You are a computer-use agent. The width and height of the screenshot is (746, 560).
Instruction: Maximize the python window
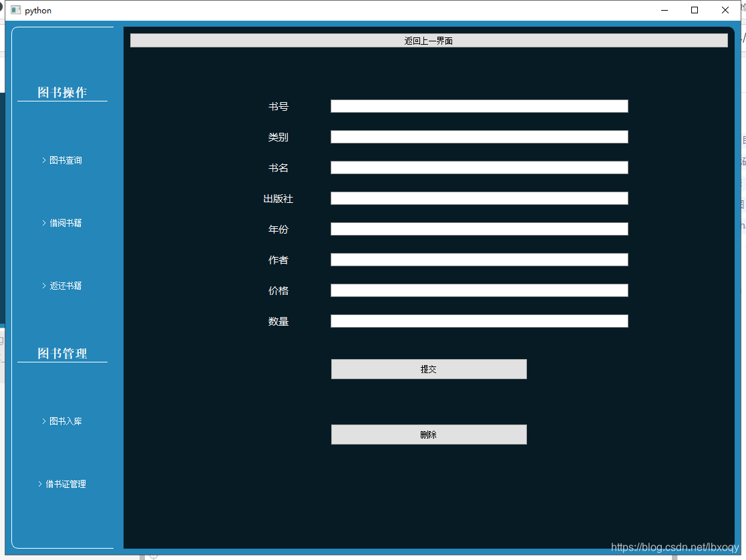(695, 10)
